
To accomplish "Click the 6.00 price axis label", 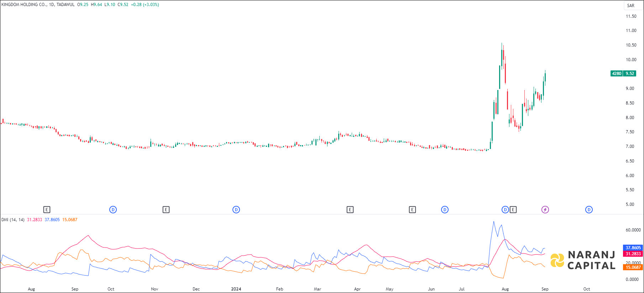I will [630, 176].
